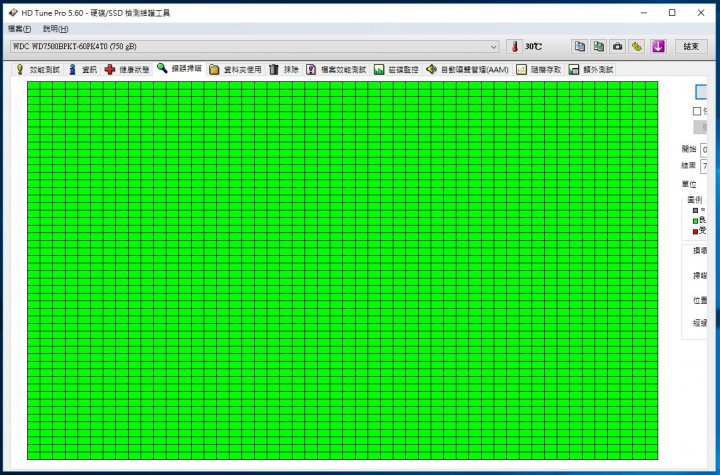
Task: Click the 30℃ temperature reading
Action: tap(534, 46)
